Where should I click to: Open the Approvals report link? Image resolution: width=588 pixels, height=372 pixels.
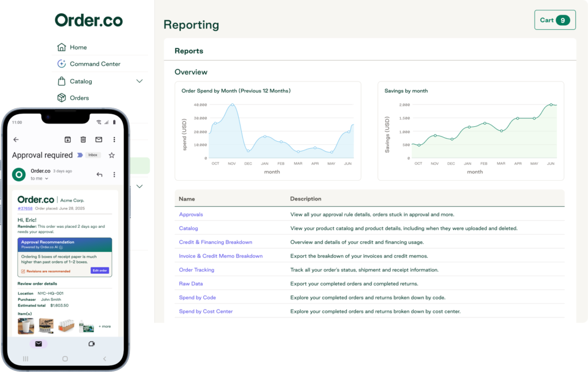coord(190,214)
